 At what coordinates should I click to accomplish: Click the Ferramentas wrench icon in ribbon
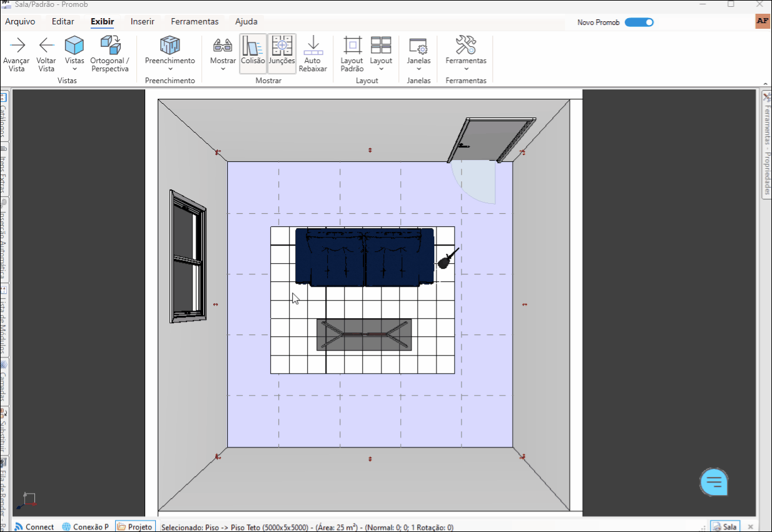466,45
